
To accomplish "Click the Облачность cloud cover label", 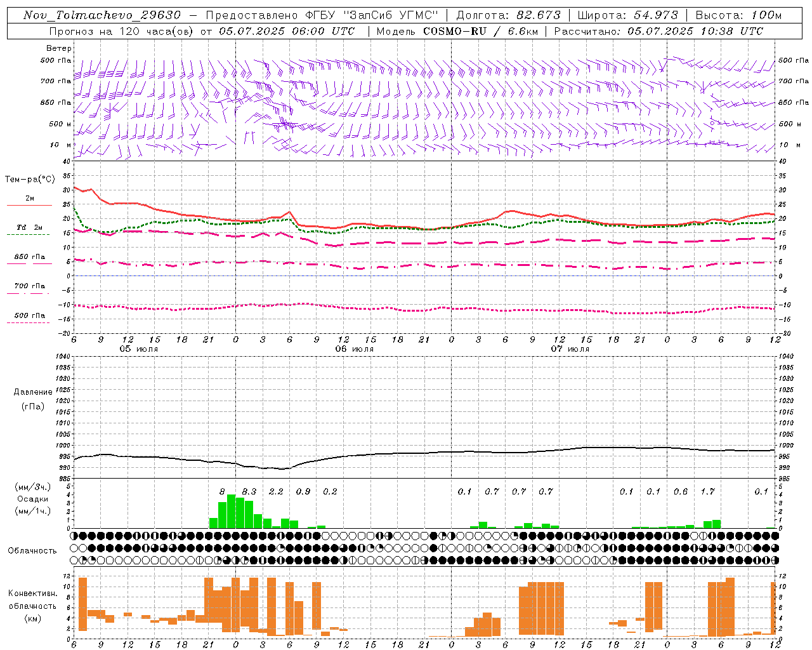I will tap(32, 551).
